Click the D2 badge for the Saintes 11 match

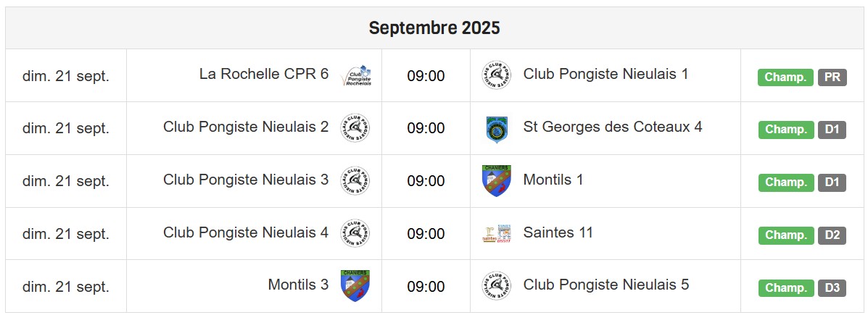(x=832, y=235)
